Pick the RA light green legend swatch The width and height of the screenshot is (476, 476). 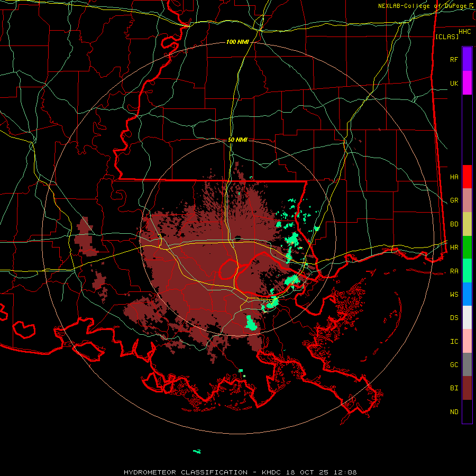coord(467,271)
